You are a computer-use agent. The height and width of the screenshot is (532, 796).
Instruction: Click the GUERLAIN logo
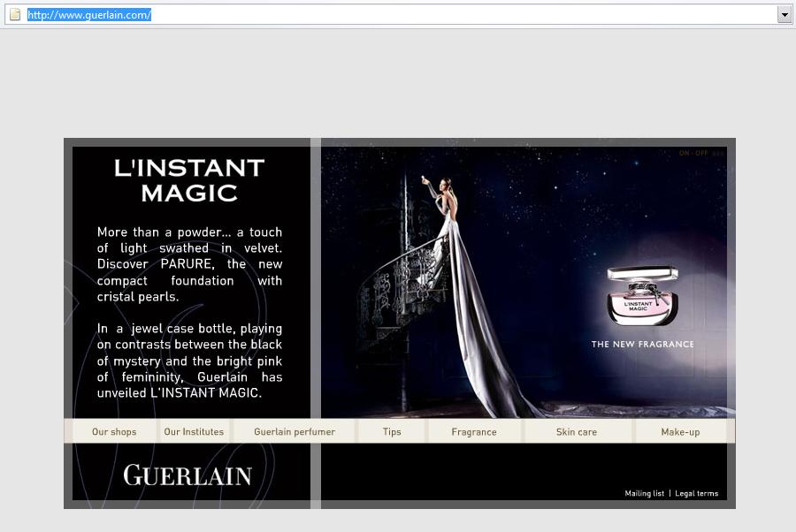[x=188, y=475]
